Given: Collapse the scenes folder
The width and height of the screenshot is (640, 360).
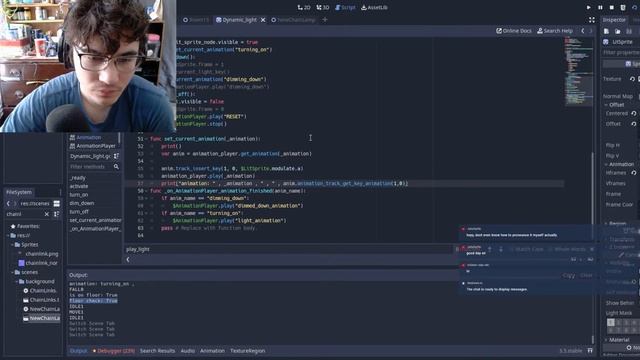Looking at the screenshot, I should tap(13, 272).
